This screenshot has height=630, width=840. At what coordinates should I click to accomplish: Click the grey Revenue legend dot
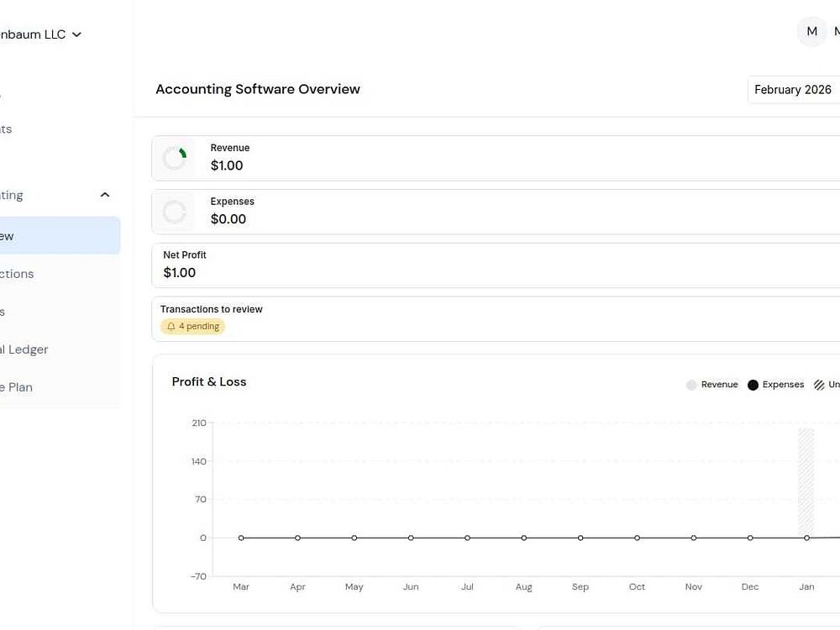pyautogui.click(x=691, y=385)
